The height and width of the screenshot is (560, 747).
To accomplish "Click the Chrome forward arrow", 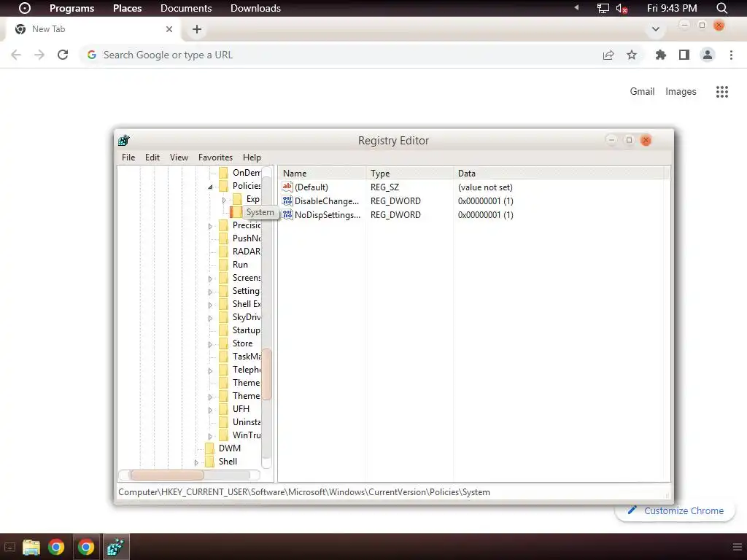I will tap(39, 55).
